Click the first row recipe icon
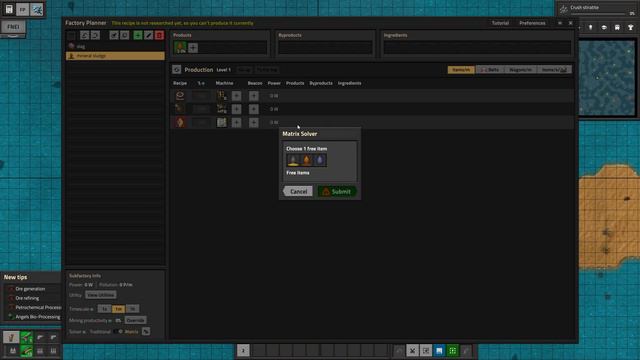The width and height of the screenshot is (640, 360). coord(180,96)
